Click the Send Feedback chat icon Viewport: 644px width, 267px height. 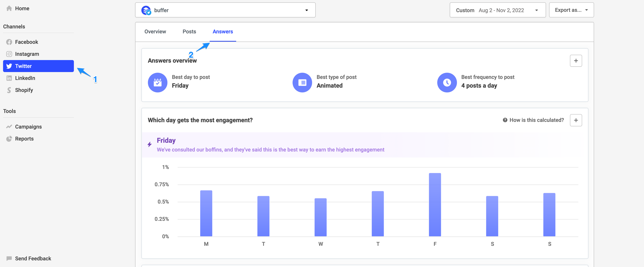[9, 258]
